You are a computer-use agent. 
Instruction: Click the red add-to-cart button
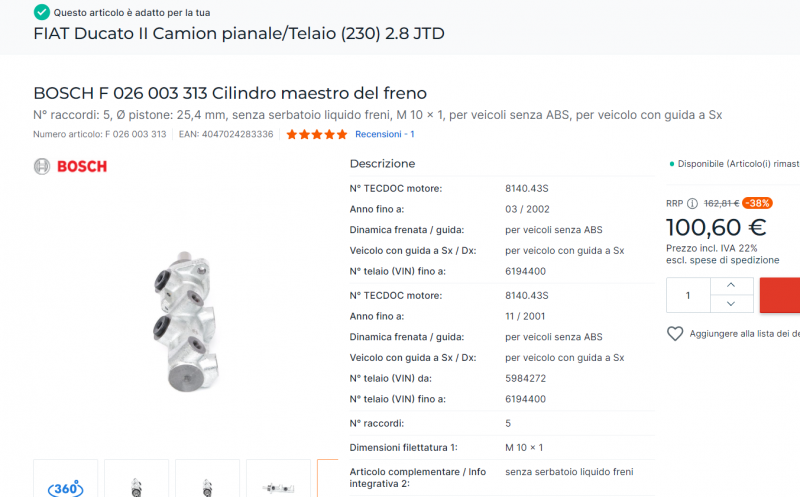tap(780, 295)
